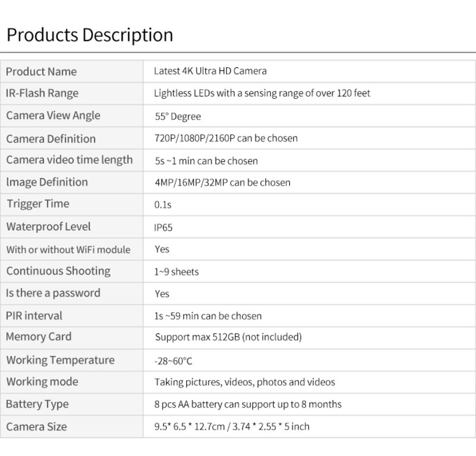
Task: Click the Latest 4K Ultra HD Camera value
Action: point(210,71)
